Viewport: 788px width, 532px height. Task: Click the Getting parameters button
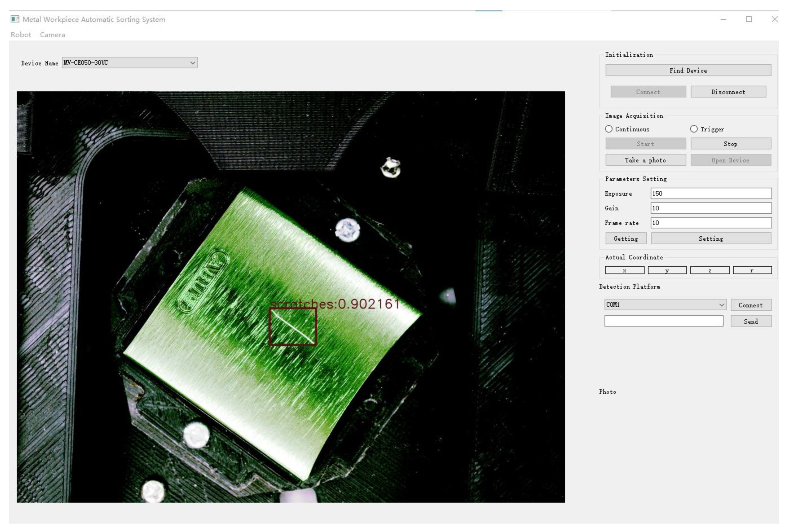click(625, 238)
